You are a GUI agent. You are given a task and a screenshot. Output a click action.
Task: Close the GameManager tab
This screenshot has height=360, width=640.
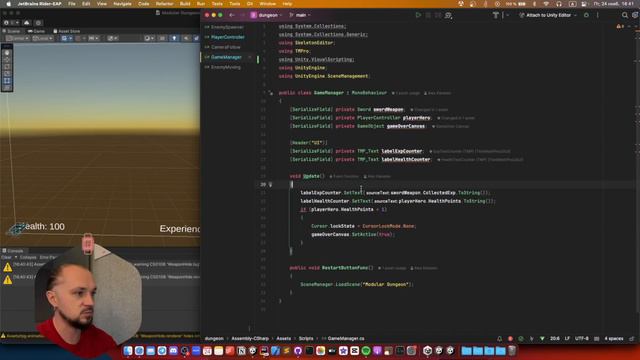(x=250, y=57)
